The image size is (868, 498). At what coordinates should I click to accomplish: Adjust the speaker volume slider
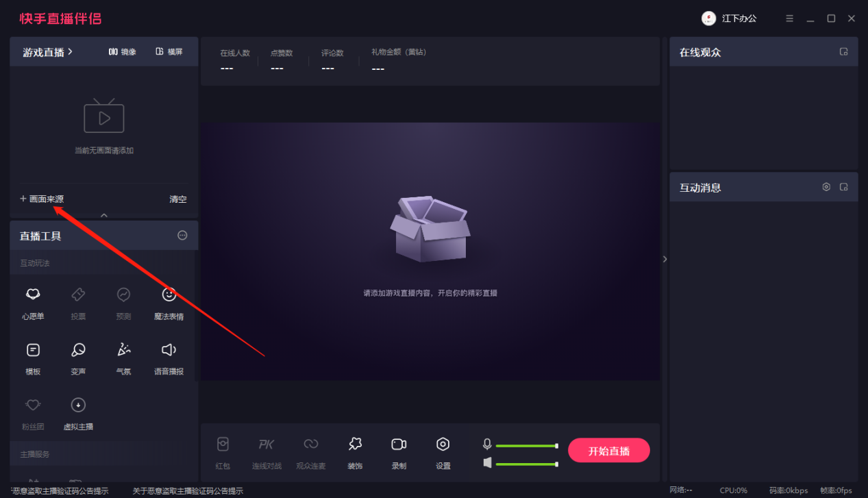527,464
